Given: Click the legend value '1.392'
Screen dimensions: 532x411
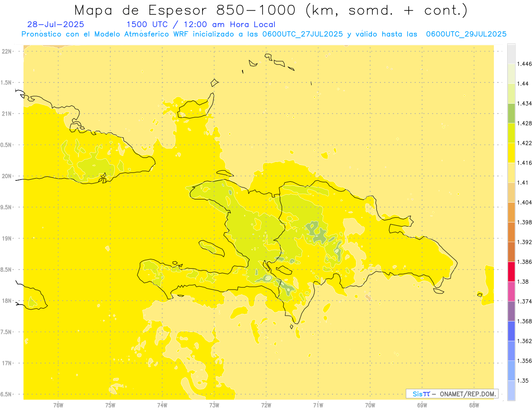Looking at the screenshot, I should (x=524, y=242).
